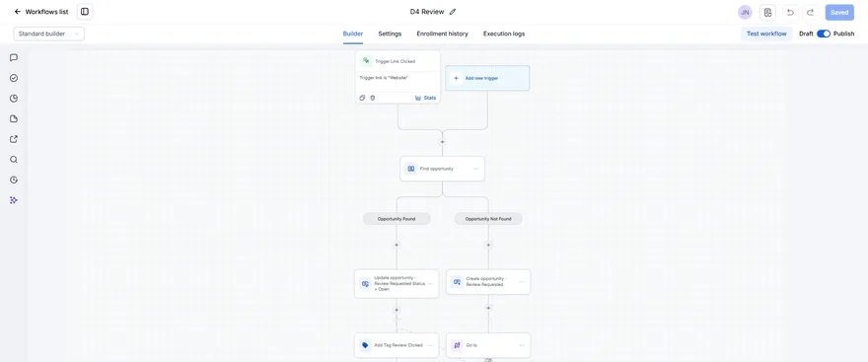
Task: Add a step under Opportunity Found
Action: [397, 245]
